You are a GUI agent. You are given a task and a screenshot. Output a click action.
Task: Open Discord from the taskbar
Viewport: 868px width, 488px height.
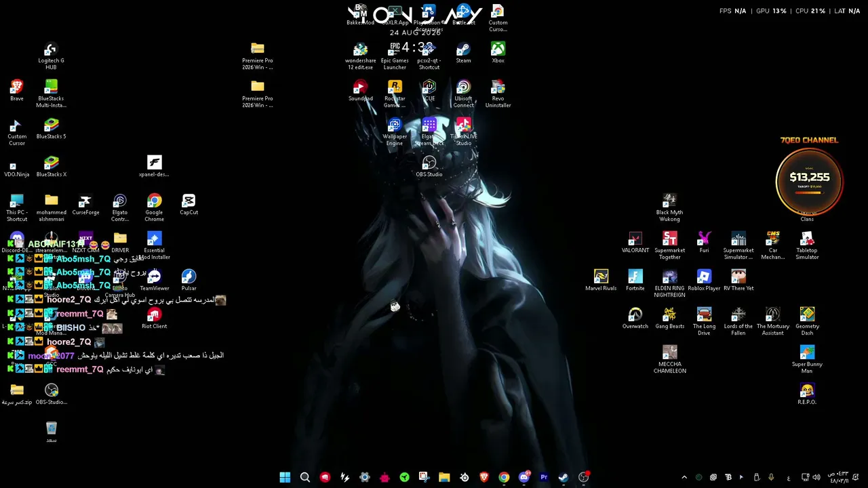tap(524, 477)
